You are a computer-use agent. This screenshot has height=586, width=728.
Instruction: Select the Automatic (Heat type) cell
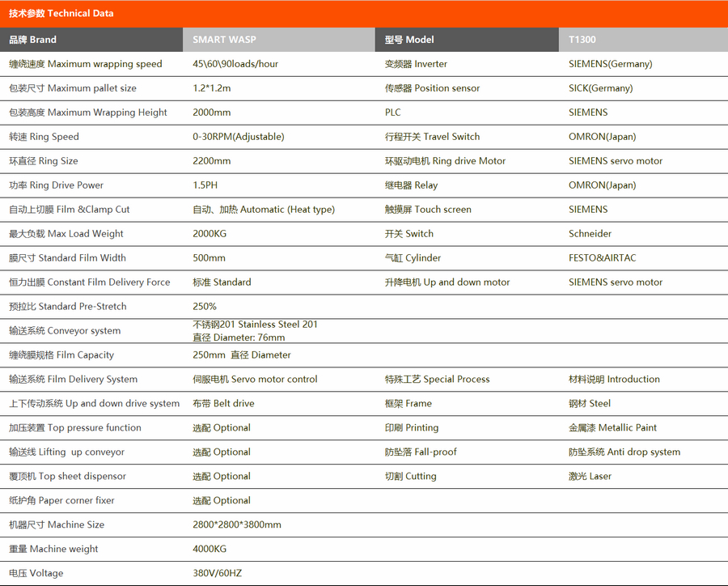coord(264,210)
